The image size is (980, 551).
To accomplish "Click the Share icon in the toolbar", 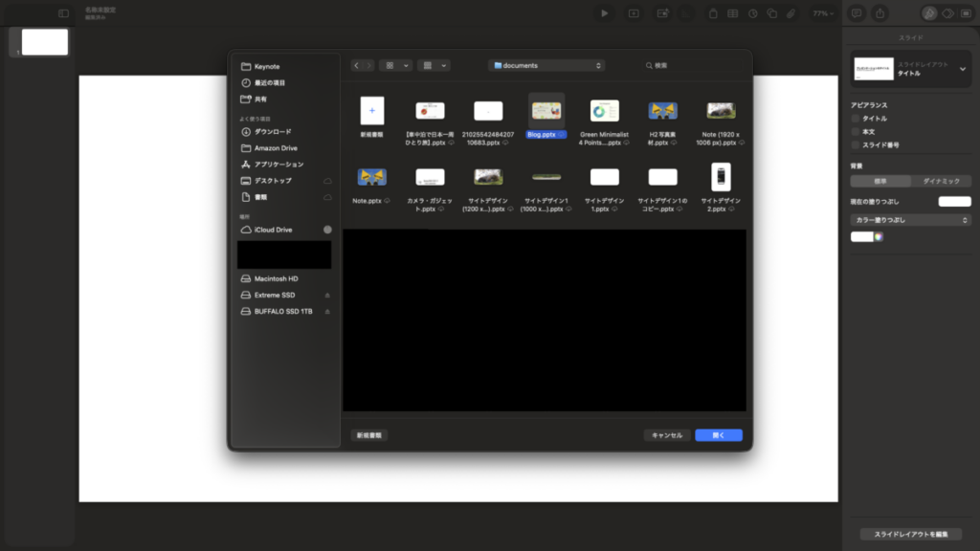I will click(880, 11).
